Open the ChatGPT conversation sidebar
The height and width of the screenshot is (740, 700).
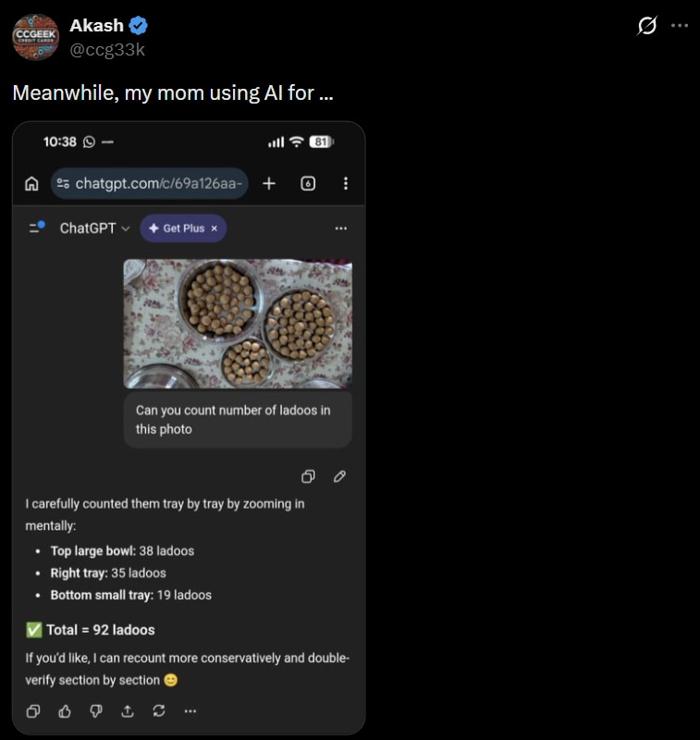click(x=35, y=228)
